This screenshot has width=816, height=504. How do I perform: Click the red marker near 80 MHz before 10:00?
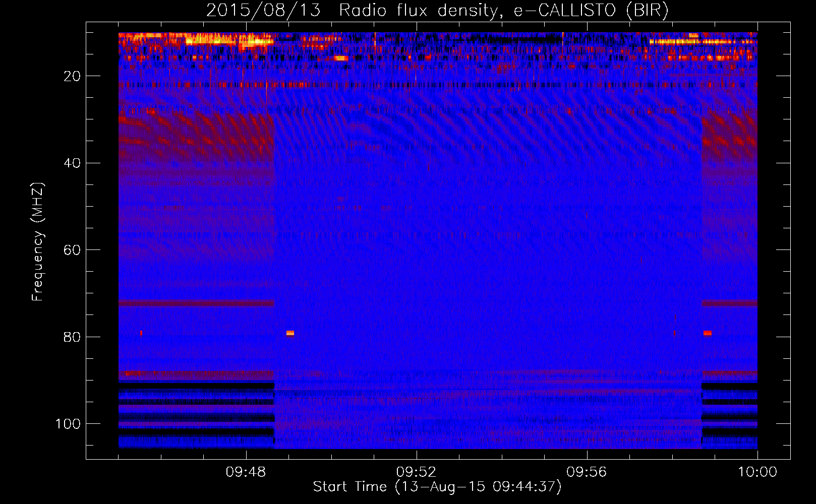(708, 333)
